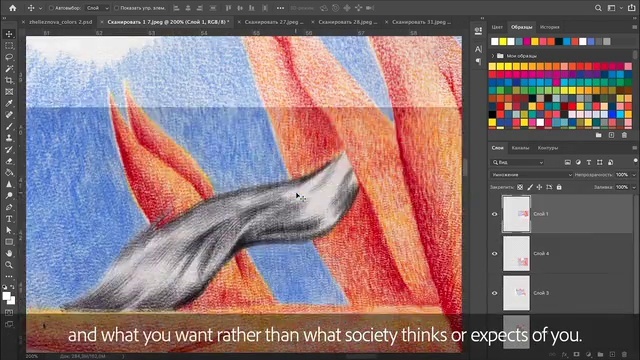Open the Слой auto-select dropdown
The width and height of the screenshot is (640, 360).
(x=97, y=8)
